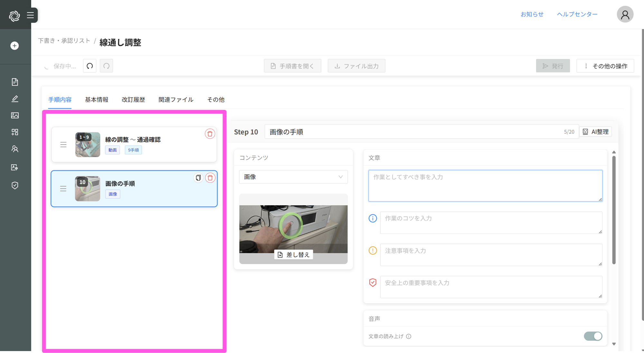Click the AI整理 button
Viewport: 644px width, 353px height.
click(596, 132)
